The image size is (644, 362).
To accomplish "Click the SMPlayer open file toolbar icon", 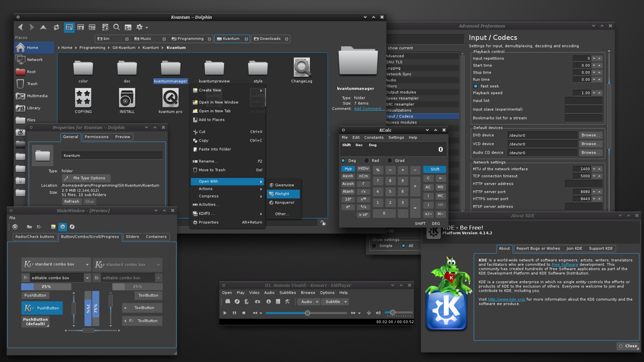I will (x=227, y=302).
